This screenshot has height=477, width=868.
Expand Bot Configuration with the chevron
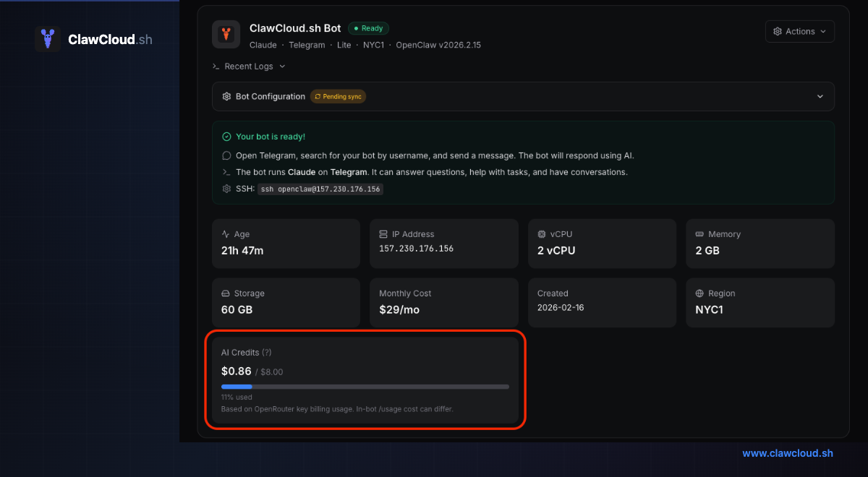click(820, 97)
